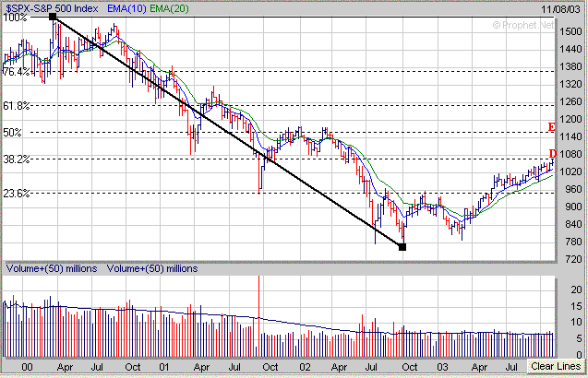588x378 pixels.
Task: Click the volume axis value 10
Action: pos(576,322)
